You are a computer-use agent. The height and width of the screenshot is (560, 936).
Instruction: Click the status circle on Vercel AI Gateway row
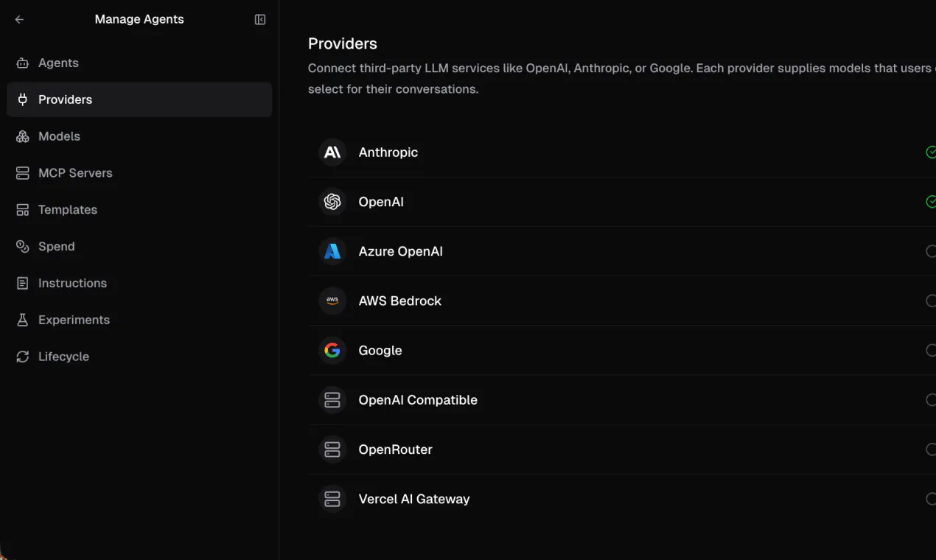931,499
